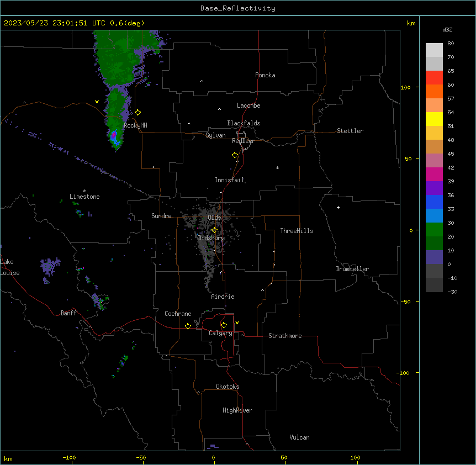
Task: Click the green 20-30 dBZ legend swatch
Action: (x=434, y=230)
